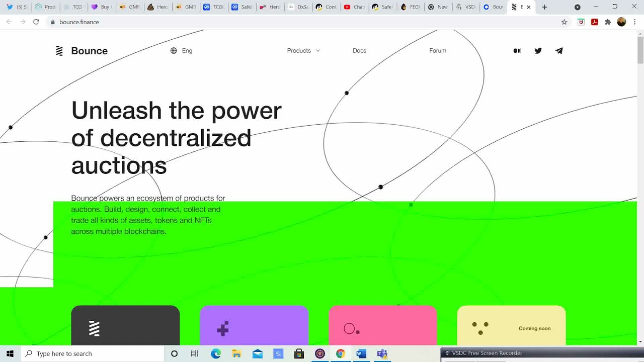644x362 pixels.
Task: Expand the Products dropdown menu
Action: pyautogui.click(x=303, y=51)
